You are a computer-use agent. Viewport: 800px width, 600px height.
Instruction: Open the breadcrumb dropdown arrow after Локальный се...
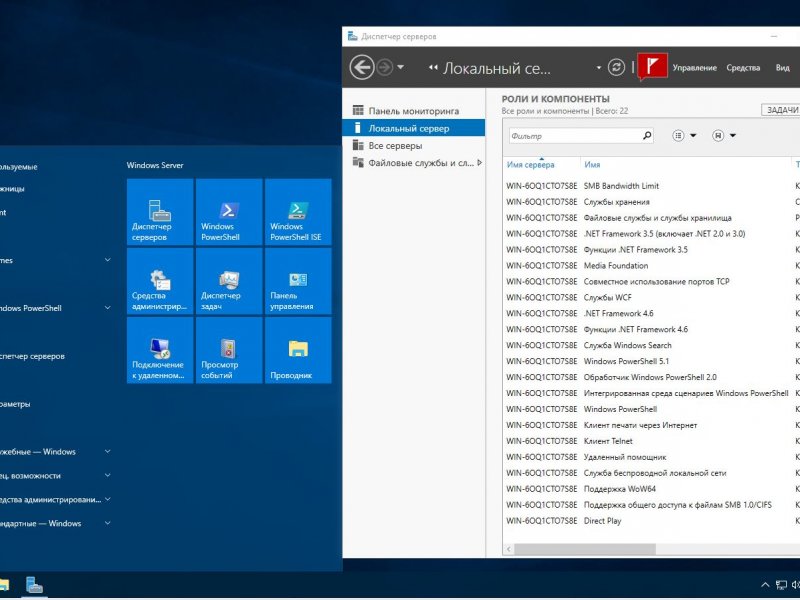click(x=598, y=67)
